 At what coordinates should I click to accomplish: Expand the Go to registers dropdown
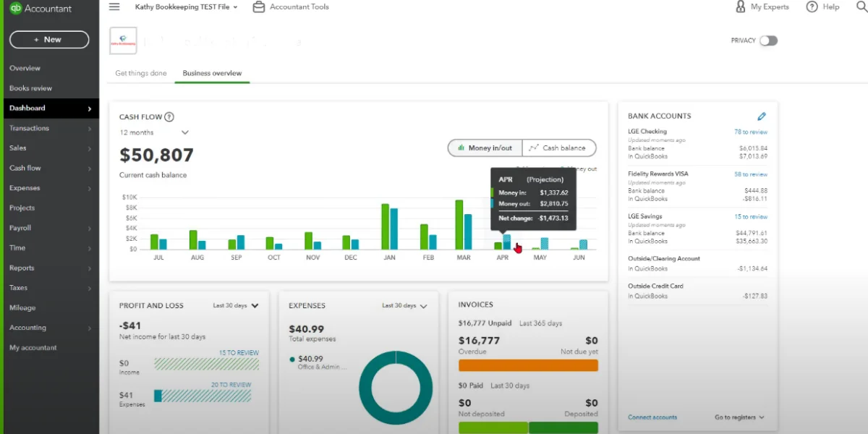coord(739,417)
